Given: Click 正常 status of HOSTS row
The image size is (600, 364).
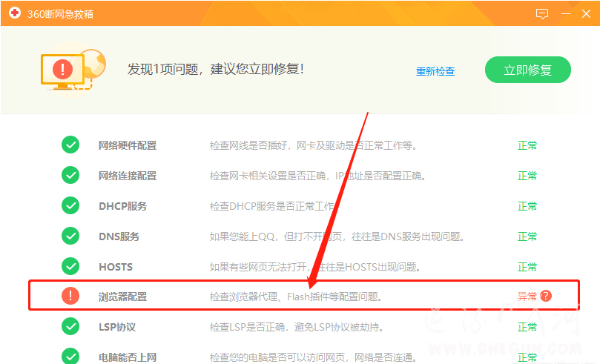Looking at the screenshot, I should [x=527, y=266].
